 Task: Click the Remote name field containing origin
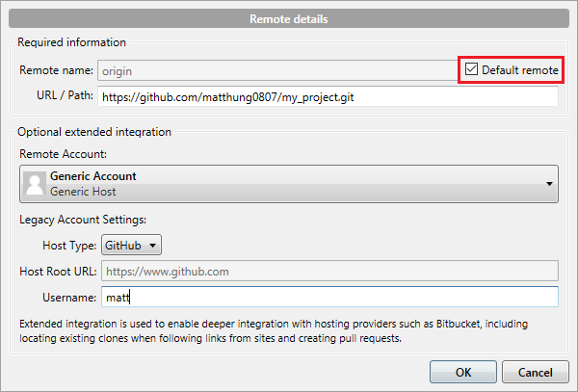[x=275, y=70]
